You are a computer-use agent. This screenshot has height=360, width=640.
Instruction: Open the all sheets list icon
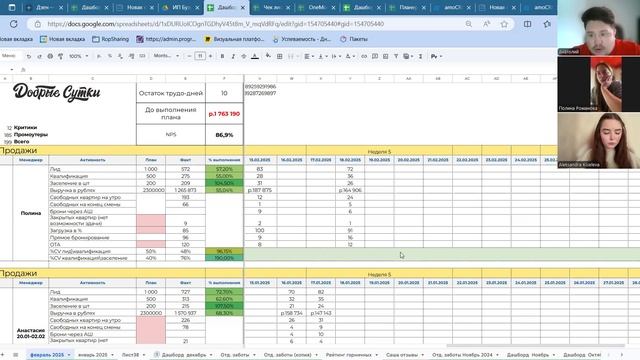[x=16, y=355]
